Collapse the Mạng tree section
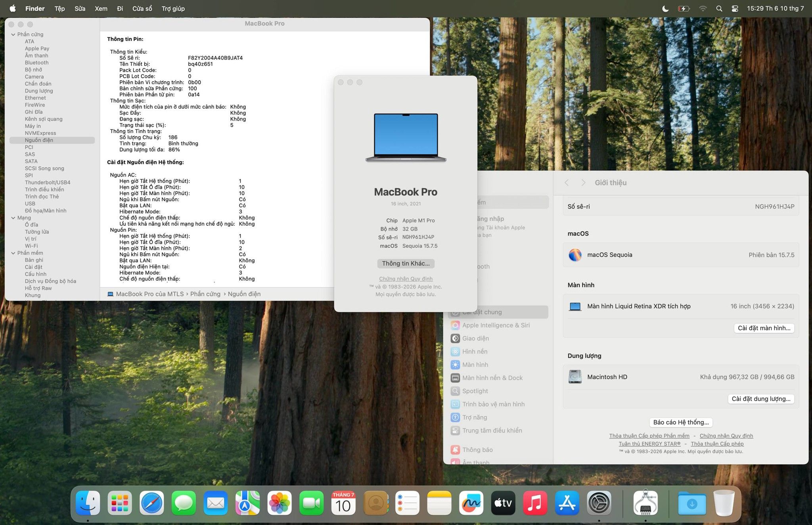The height and width of the screenshot is (525, 812). (x=13, y=218)
